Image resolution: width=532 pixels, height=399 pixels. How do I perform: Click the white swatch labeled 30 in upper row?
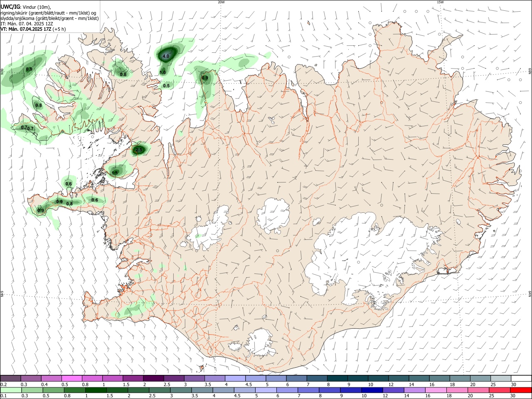pos(521,378)
